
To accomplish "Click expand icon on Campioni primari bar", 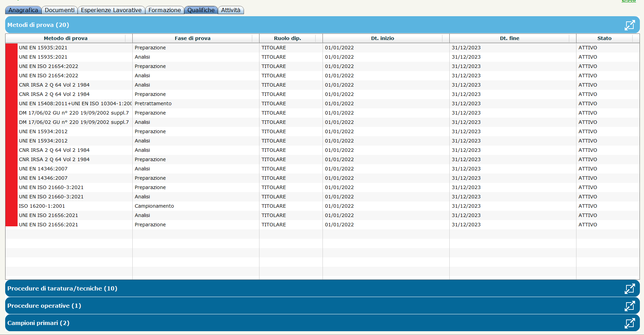I will pyautogui.click(x=630, y=323).
